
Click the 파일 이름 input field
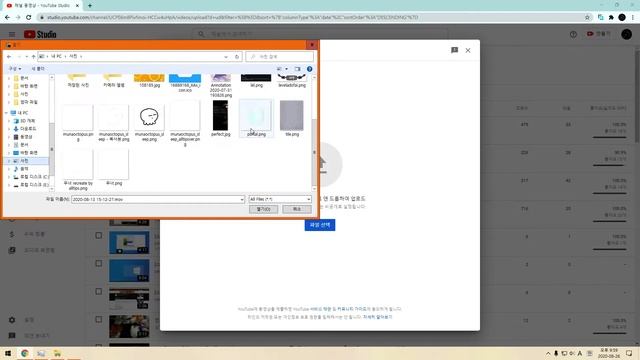pos(158,199)
